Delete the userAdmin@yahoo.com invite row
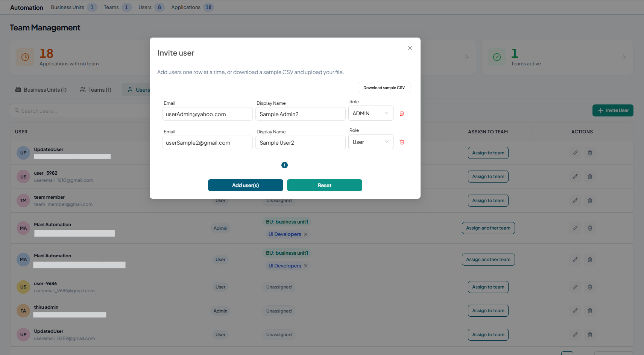The width and height of the screenshot is (644, 355). (x=402, y=113)
